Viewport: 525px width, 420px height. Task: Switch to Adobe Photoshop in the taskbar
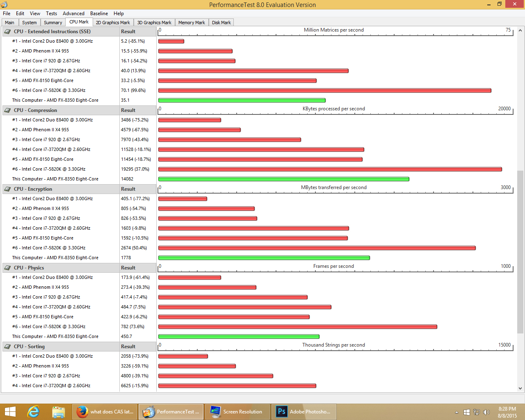pyautogui.click(x=304, y=412)
